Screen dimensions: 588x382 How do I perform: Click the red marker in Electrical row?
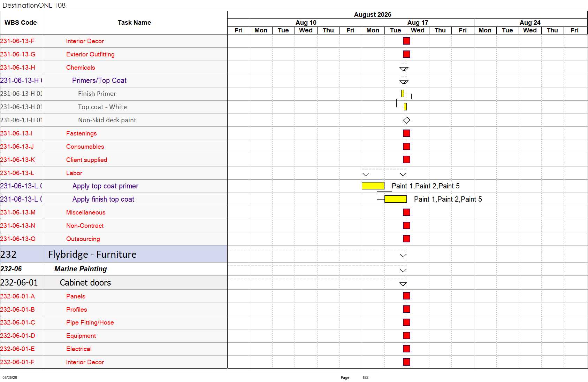pos(406,349)
